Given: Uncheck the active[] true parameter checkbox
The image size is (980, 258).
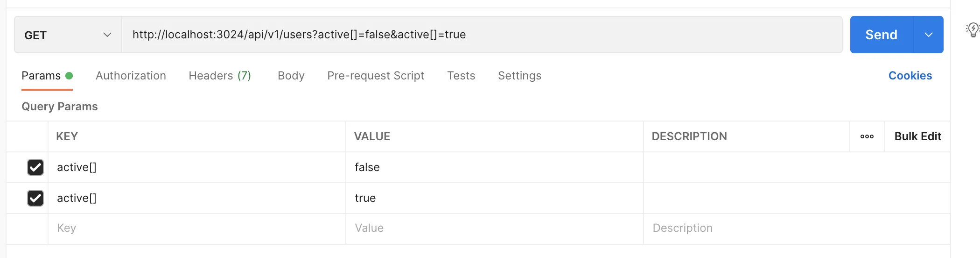Looking at the screenshot, I should point(35,198).
